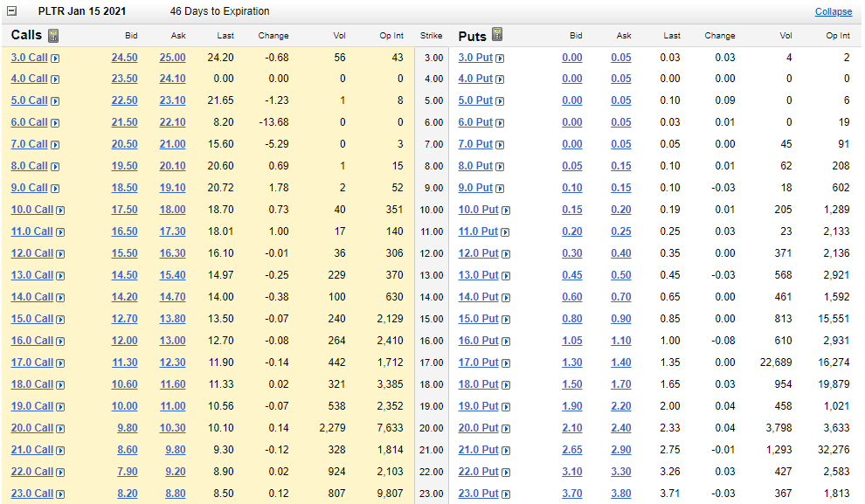Open the 17.0 Put arrow menu icon
The image size is (865, 504).
506,363
